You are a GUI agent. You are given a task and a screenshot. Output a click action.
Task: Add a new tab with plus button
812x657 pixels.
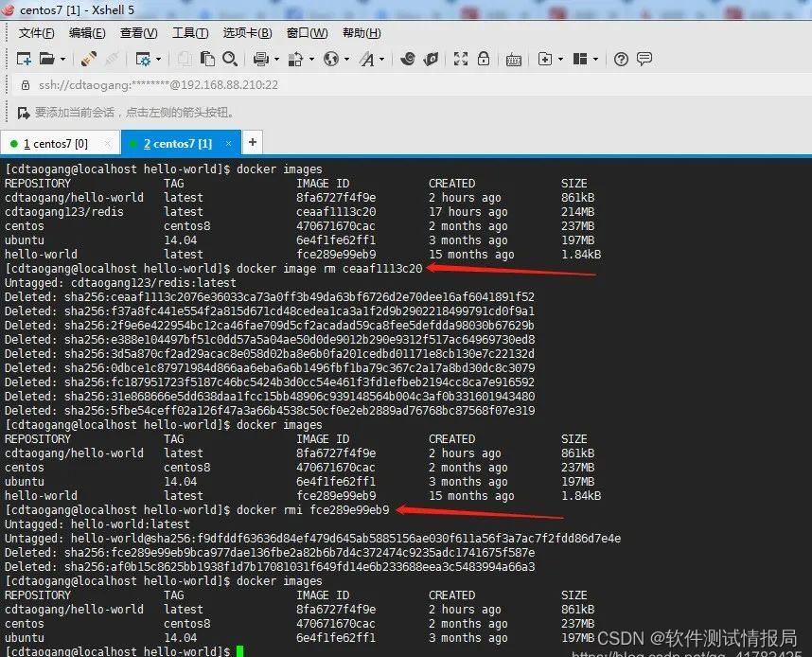252,142
